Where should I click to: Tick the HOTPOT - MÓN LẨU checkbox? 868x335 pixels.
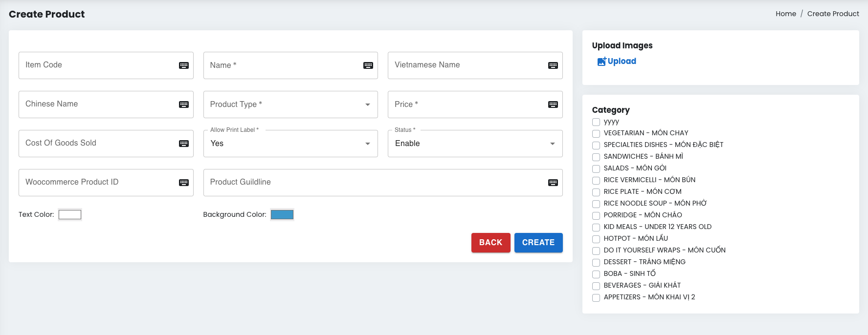(x=596, y=239)
